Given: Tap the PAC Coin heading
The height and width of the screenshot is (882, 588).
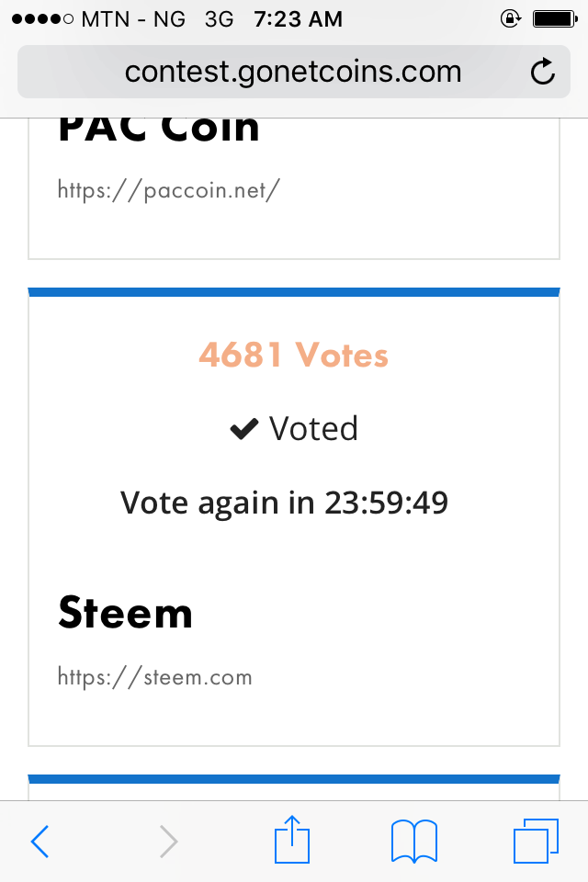Looking at the screenshot, I should pyautogui.click(x=158, y=129).
